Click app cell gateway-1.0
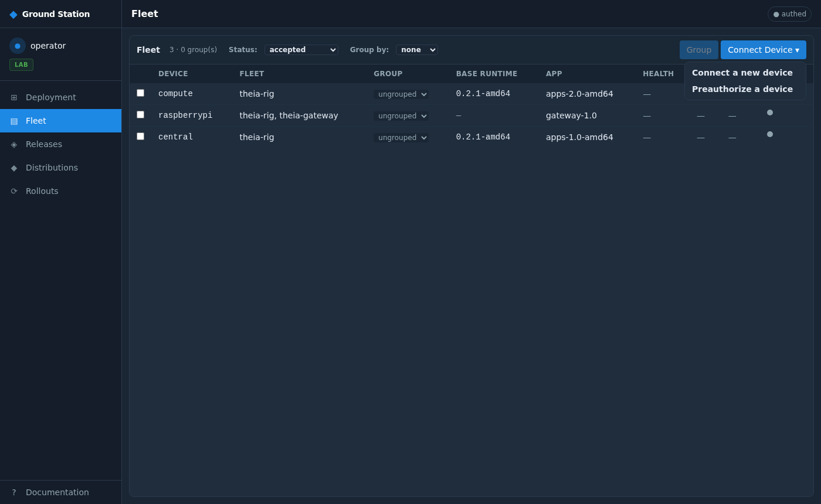 (x=571, y=115)
